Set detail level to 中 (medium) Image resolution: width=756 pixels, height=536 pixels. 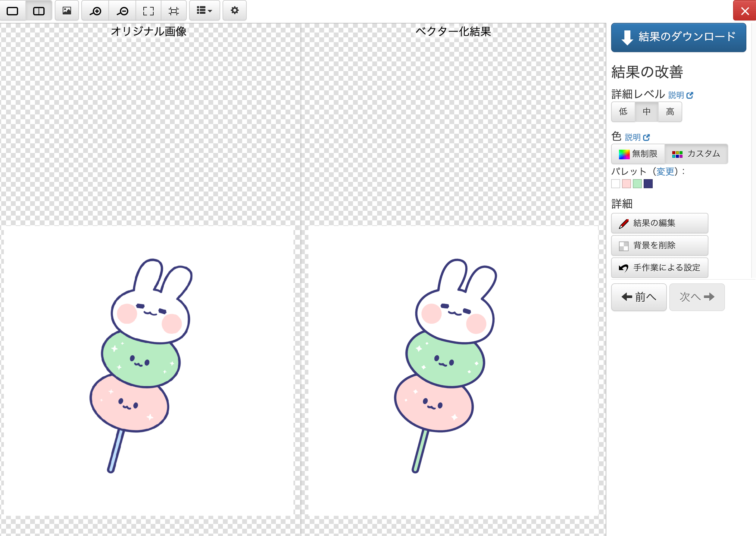click(646, 111)
